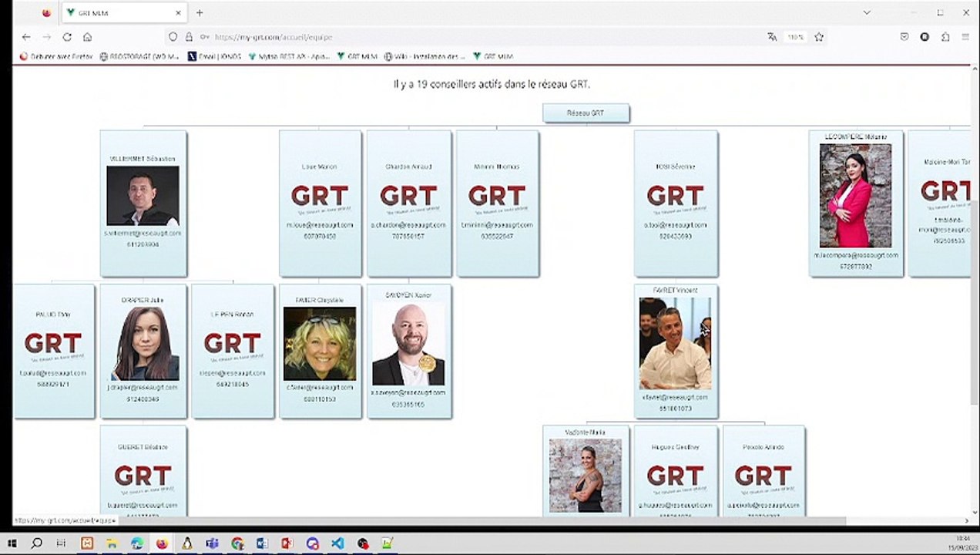Click the 110% zoom level indicator
980x555 pixels.
click(x=795, y=37)
